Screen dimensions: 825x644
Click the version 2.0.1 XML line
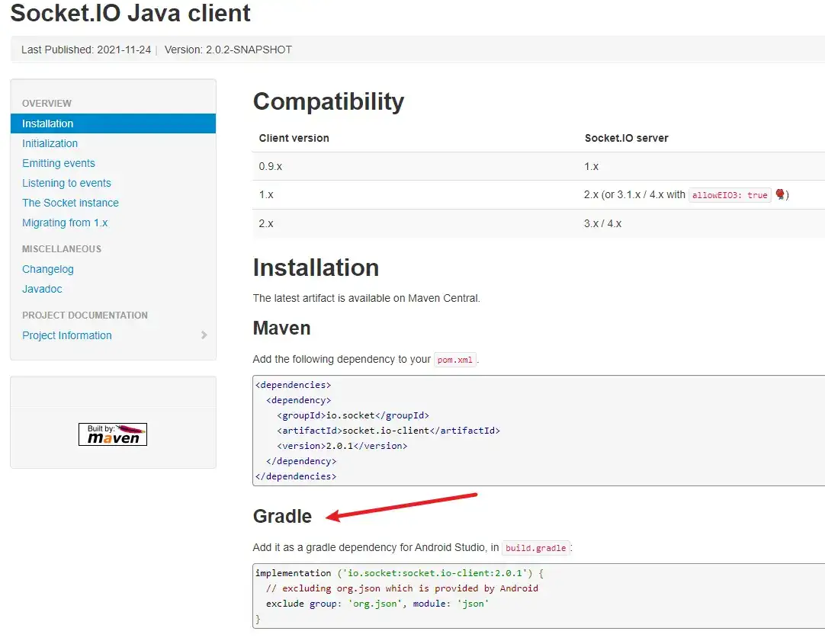click(x=342, y=446)
